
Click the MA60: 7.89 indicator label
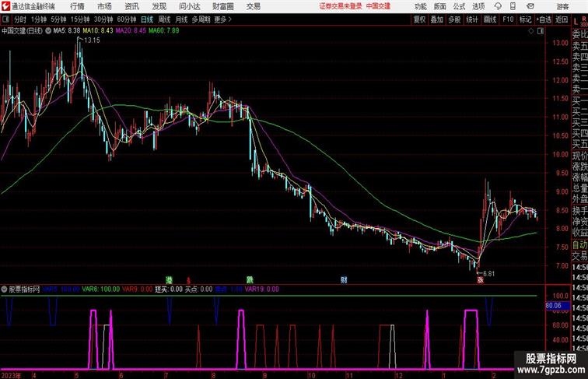(x=164, y=31)
